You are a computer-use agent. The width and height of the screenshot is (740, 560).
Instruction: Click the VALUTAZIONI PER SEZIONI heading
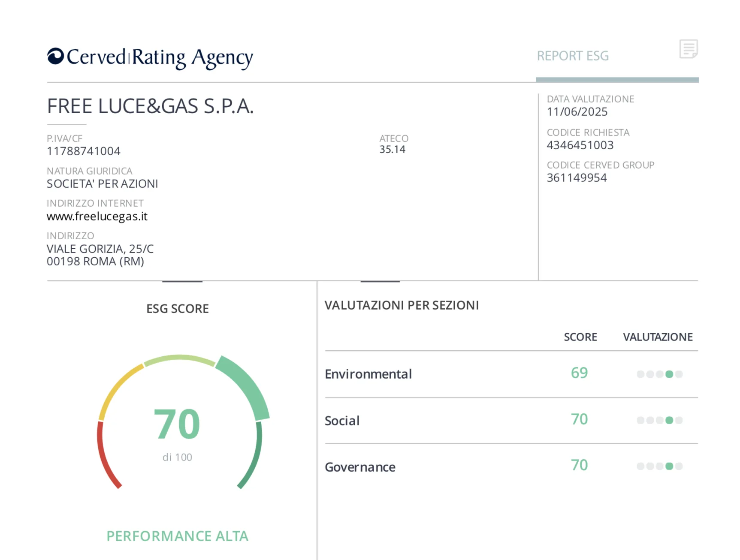click(x=402, y=305)
